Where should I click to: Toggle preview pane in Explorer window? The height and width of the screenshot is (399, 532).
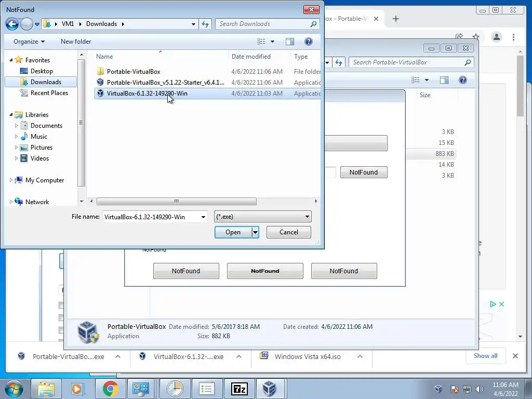pyautogui.click(x=444, y=79)
